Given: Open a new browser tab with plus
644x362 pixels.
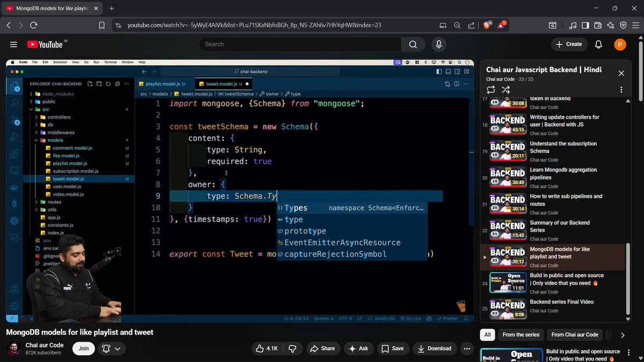Looking at the screenshot, I should (x=112, y=9).
